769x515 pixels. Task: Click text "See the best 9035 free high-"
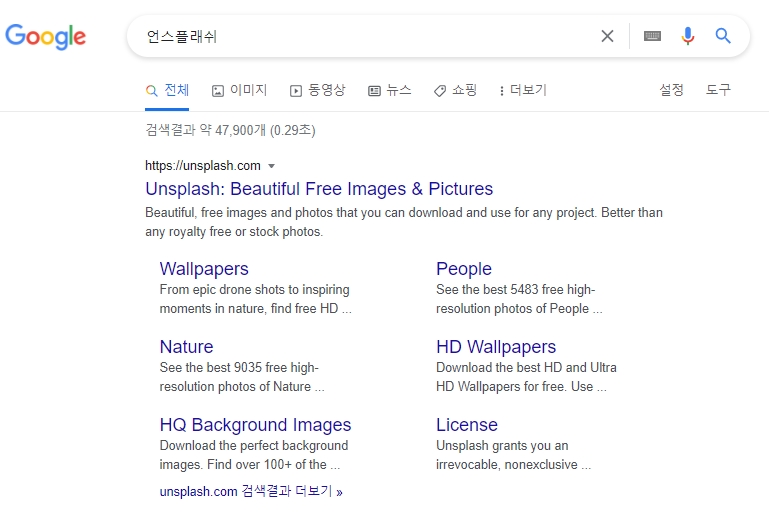pyautogui.click(x=239, y=367)
